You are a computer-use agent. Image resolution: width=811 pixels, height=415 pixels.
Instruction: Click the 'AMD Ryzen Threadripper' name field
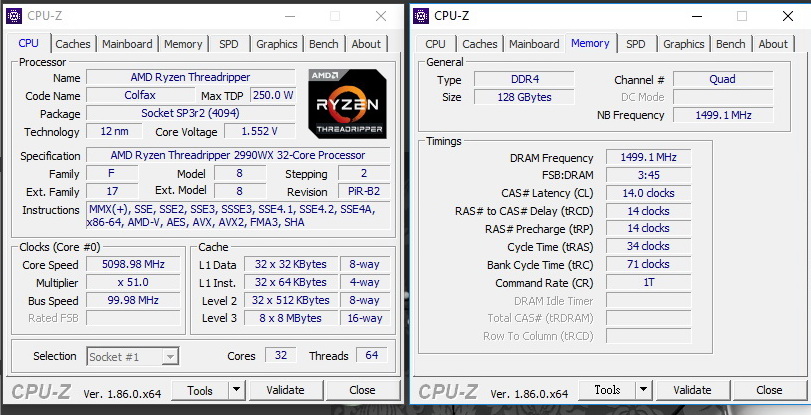click(190, 78)
